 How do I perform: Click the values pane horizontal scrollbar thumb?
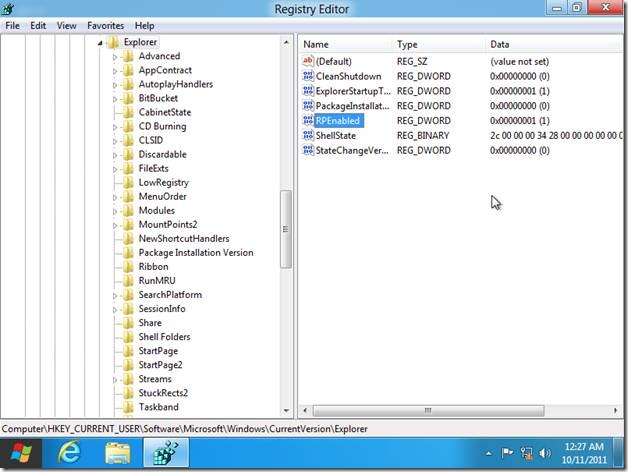[428, 410]
